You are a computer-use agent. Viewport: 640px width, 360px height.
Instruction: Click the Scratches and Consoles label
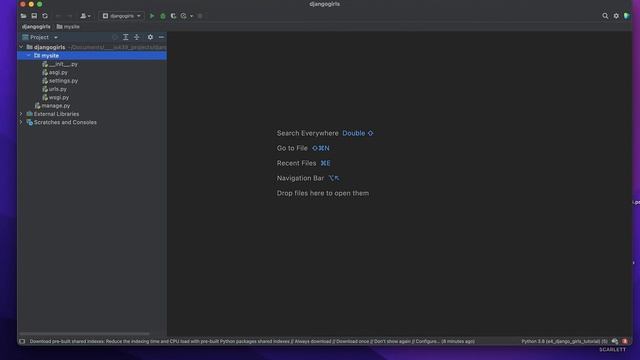click(65, 122)
